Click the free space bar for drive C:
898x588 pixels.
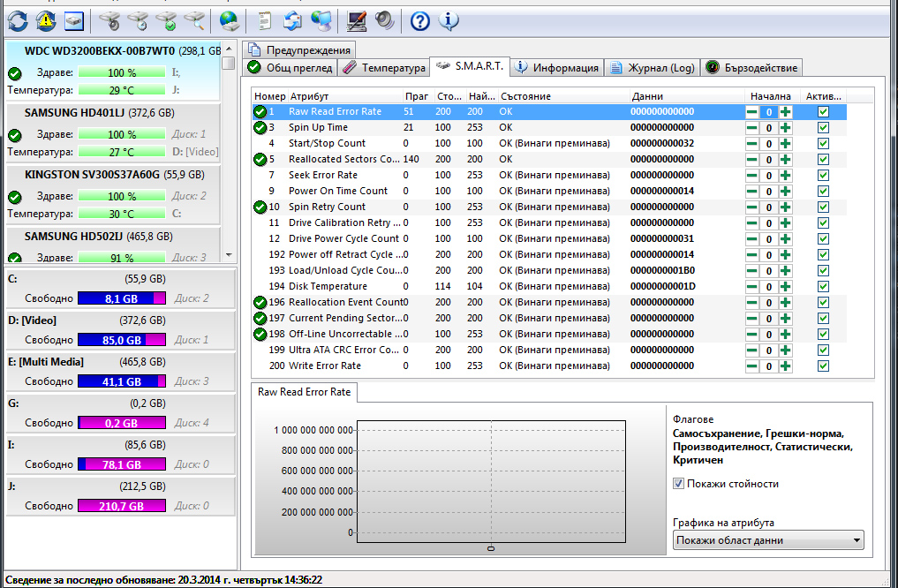click(122, 298)
